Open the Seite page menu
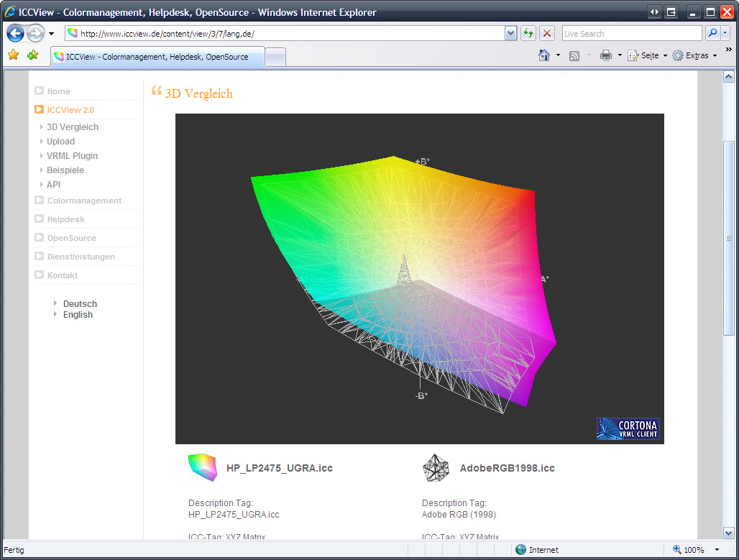 click(647, 55)
